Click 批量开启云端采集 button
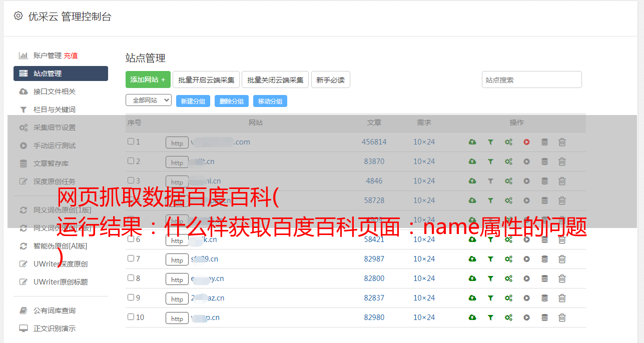Screen dimensions: 644x343 [206, 79]
